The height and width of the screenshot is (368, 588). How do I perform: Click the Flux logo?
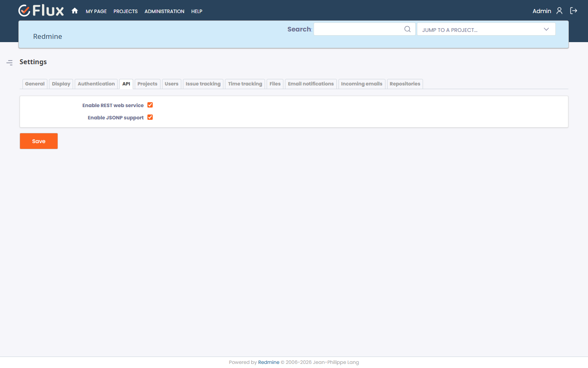(41, 11)
